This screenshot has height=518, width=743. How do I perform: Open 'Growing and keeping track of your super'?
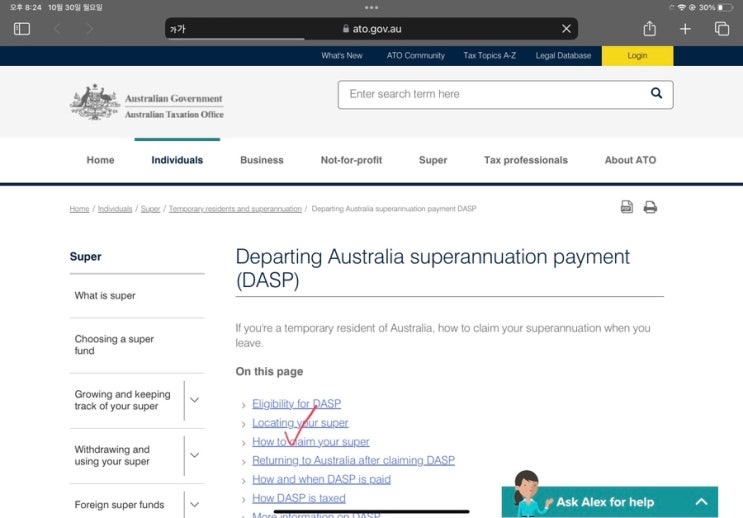[122, 400]
